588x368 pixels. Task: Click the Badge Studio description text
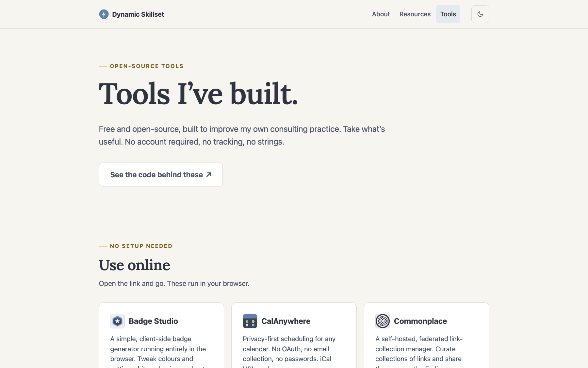[160, 352]
